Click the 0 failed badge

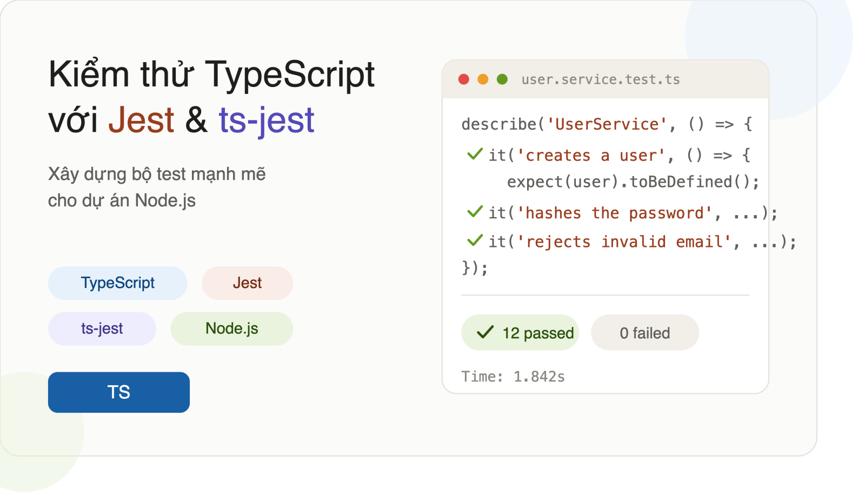click(645, 332)
